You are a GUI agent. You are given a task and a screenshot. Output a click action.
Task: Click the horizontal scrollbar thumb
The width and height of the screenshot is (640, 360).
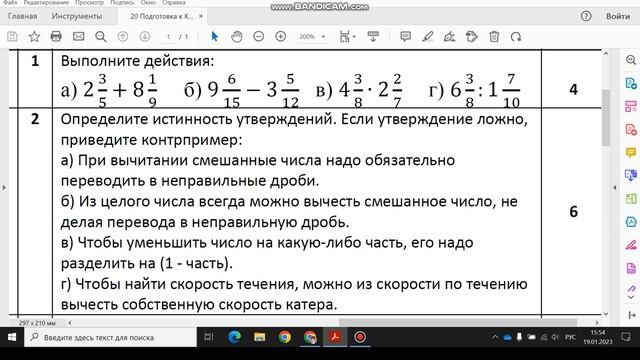[x=458, y=323]
